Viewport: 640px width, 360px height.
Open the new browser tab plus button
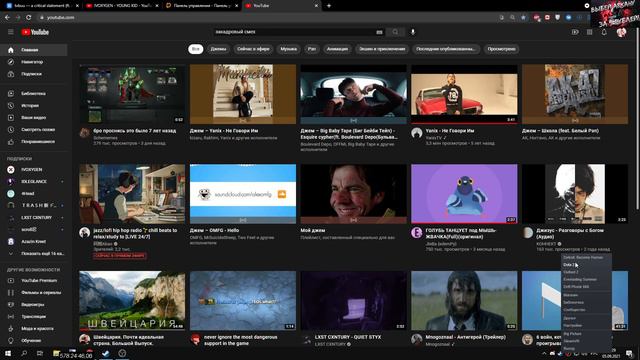click(x=329, y=6)
